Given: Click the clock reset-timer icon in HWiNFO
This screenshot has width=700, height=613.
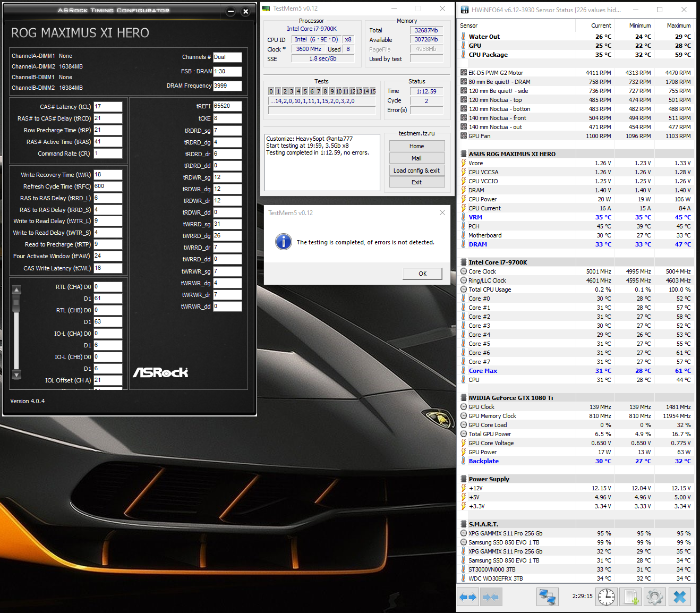Looking at the screenshot, I should click(x=606, y=597).
